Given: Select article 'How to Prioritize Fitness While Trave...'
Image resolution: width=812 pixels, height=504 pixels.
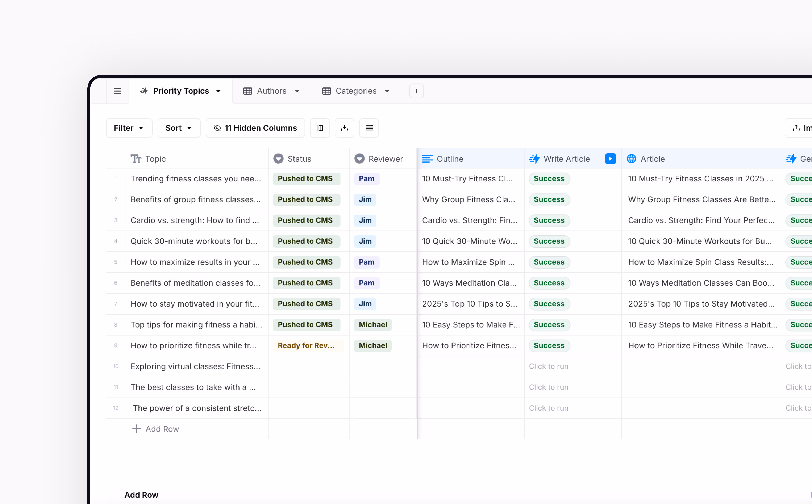Looking at the screenshot, I should (701, 346).
